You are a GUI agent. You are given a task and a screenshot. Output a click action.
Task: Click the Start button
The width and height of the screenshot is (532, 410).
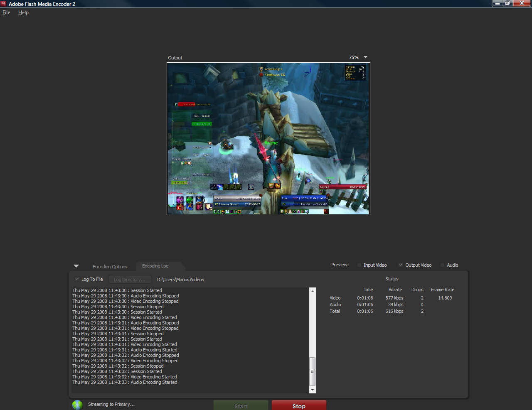coord(241,405)
